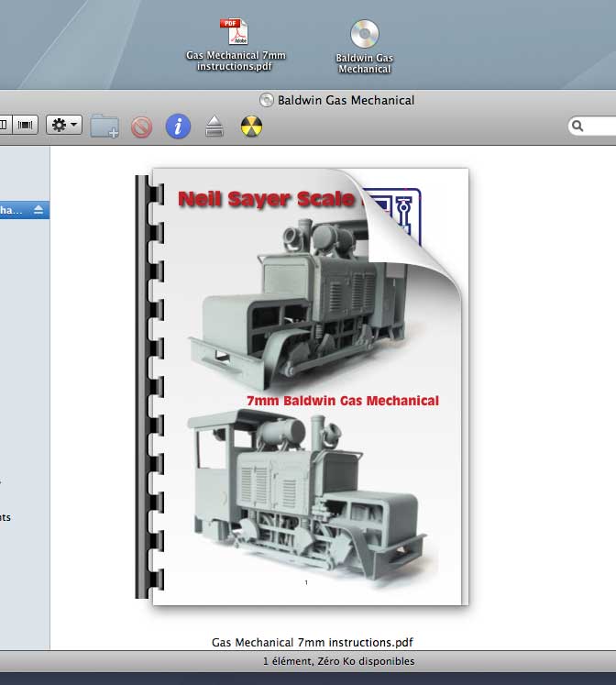Focus the Finder search field
The width and height of the screenshot is (616, 685).
[x=592, y=126]
